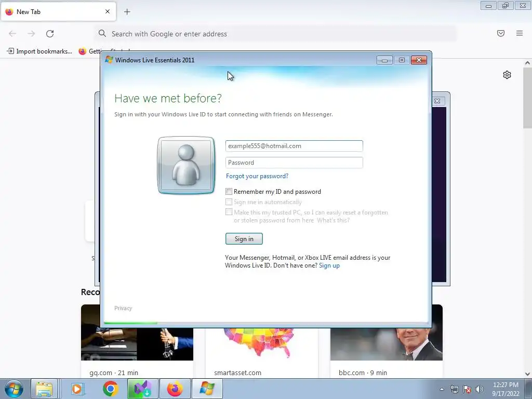532x399 pixels.
Task: Open the gq.com recommended story thumbnail
Action: 137,344
